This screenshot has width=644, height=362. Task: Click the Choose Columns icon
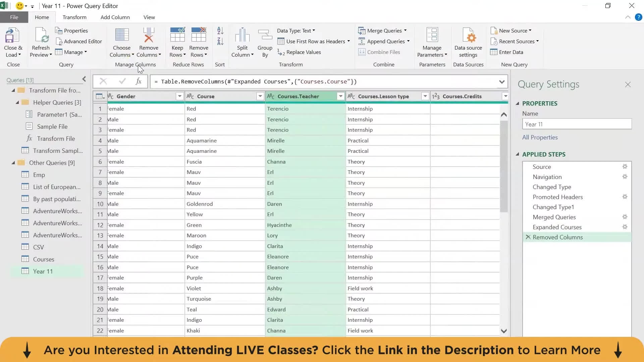pos(121,35)
